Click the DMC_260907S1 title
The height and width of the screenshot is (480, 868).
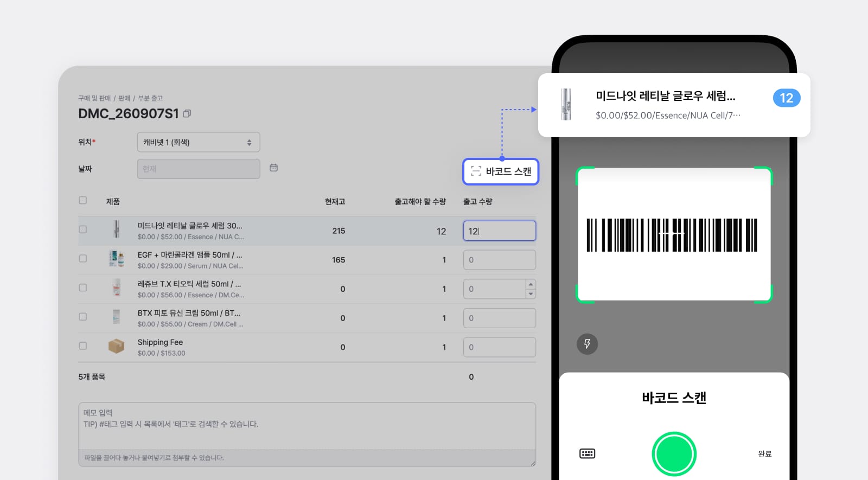click(x=129, y=114)
